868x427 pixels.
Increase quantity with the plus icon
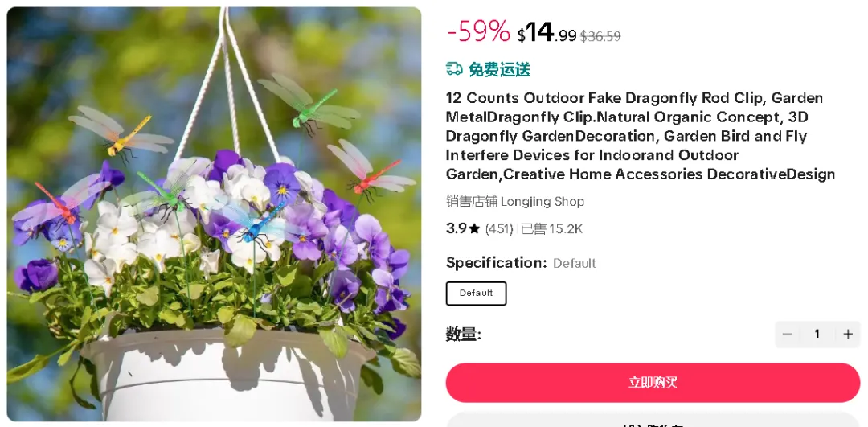848,334
